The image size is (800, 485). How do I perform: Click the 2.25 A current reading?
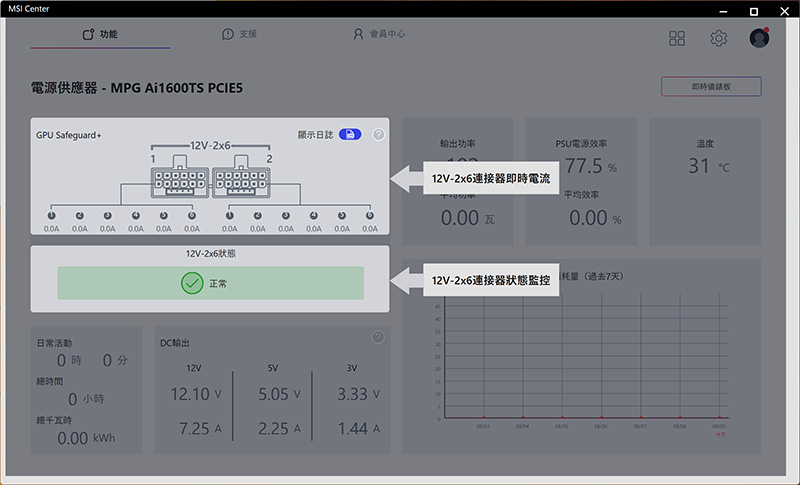click(x=279, y=428)
